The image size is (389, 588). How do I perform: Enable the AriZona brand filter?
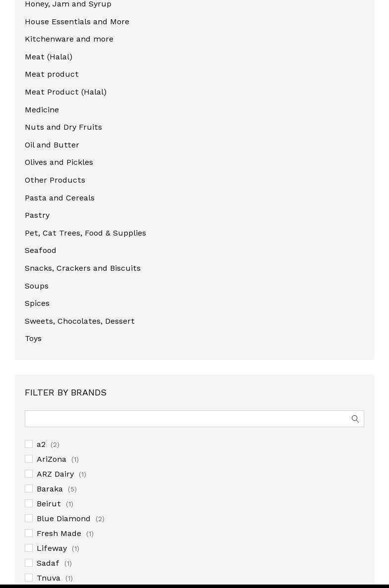(x=29, y=459)
